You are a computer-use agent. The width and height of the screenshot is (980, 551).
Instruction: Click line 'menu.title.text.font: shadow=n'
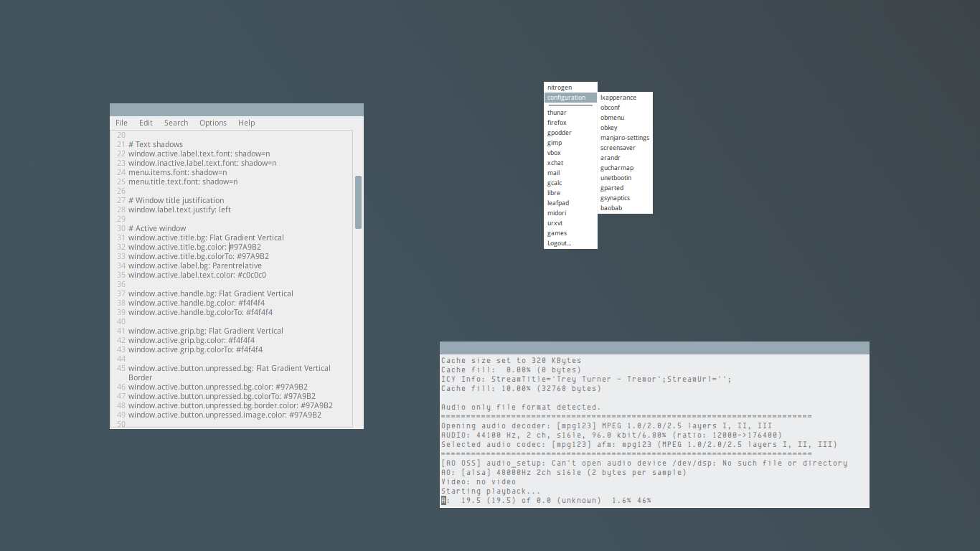(x=183, y=182)
